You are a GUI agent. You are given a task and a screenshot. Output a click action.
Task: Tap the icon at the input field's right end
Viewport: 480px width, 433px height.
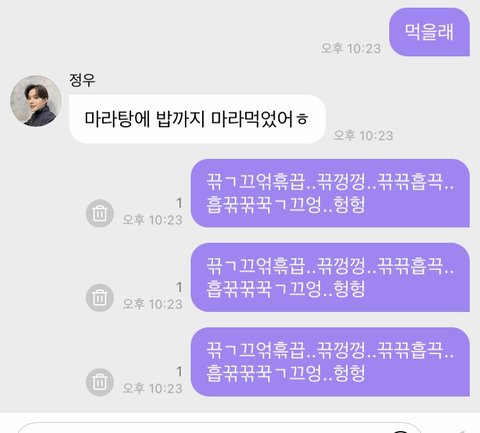[401, 431]
